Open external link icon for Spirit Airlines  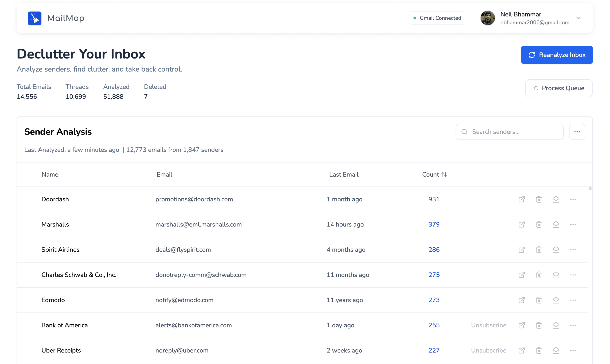pos(522,250)
